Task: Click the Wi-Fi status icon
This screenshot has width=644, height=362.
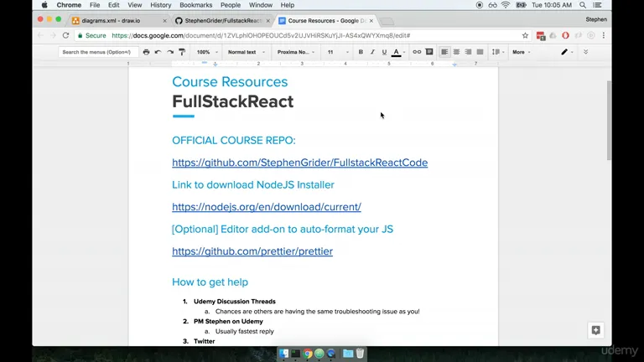Action: (506, 5)
